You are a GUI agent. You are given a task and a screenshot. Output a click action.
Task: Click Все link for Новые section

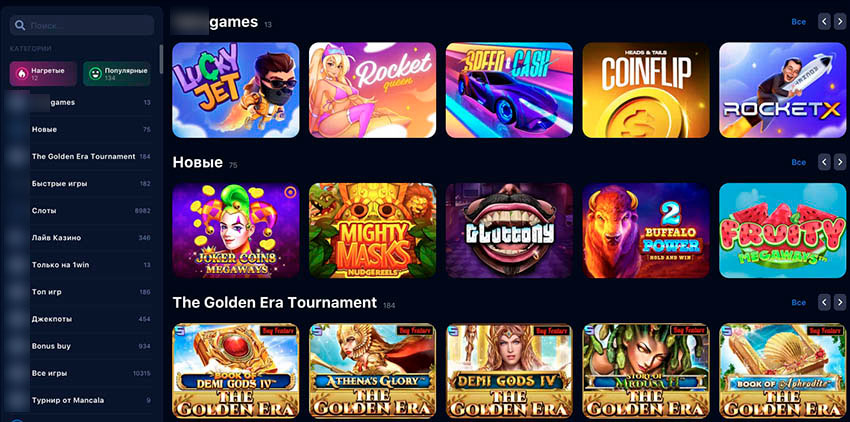tap(799, 162)
